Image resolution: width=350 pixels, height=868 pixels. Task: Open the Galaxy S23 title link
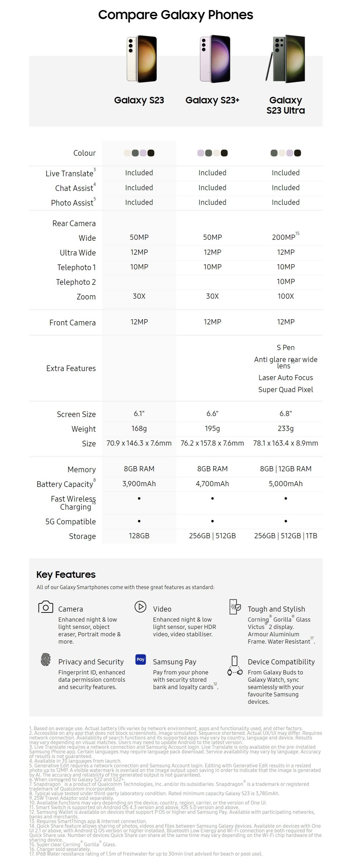(x=139, y=100)
